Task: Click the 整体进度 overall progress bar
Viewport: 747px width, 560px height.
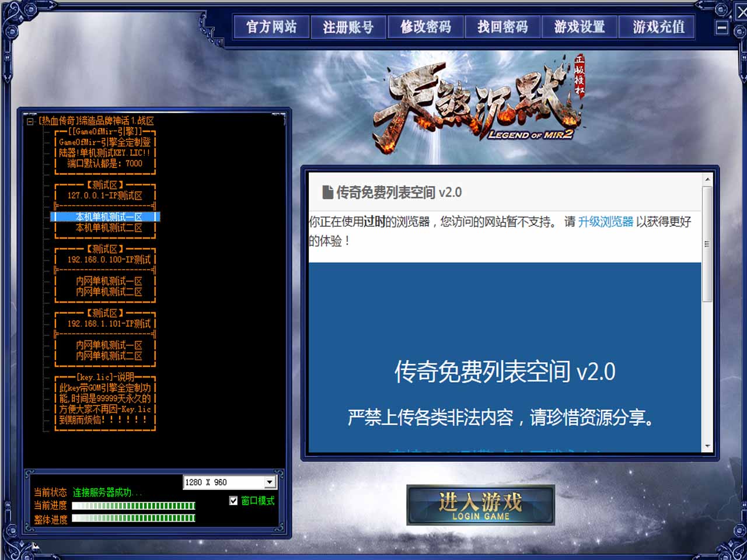Action: (133, 518)
